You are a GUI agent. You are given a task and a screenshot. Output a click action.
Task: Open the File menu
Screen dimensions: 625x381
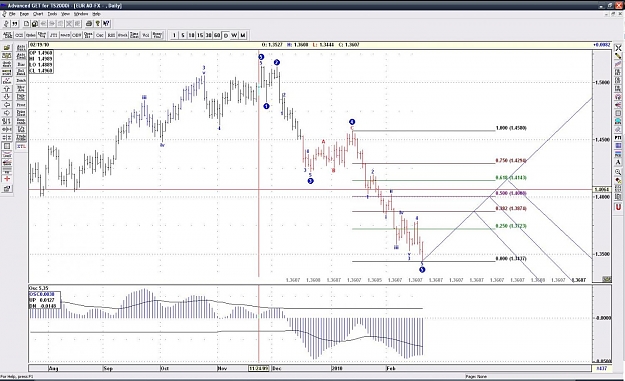(12, 14)
